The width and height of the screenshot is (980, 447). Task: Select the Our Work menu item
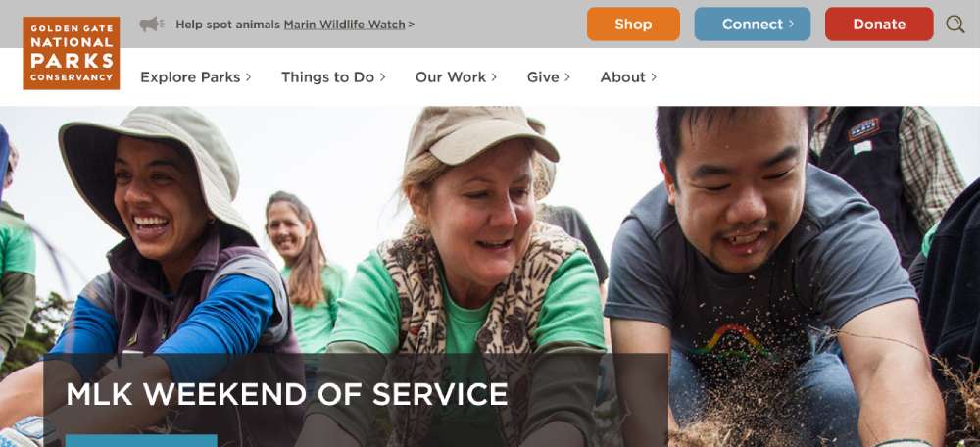(x=451, y=76)
